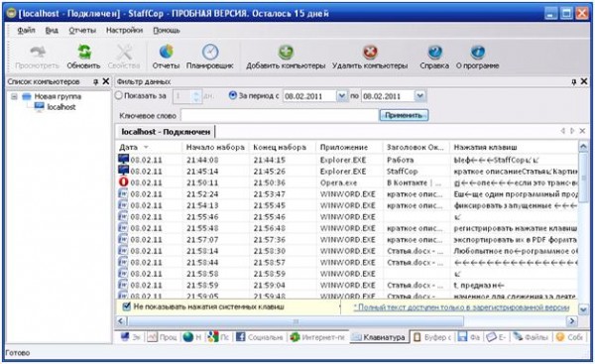The image size is (595, 364).
Task: Select localhost in the computer list
Action: (61, 107)
